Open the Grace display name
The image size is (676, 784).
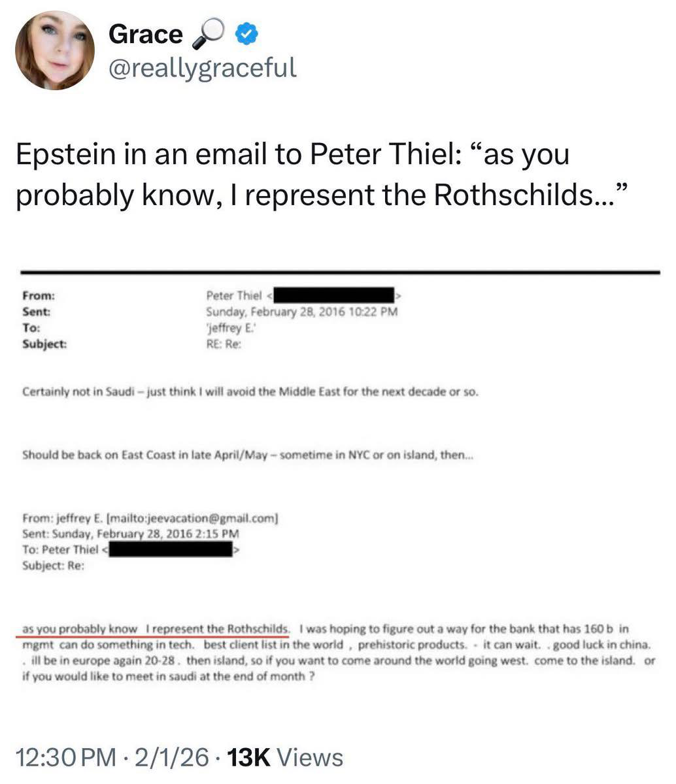click(x=145, y=34)
